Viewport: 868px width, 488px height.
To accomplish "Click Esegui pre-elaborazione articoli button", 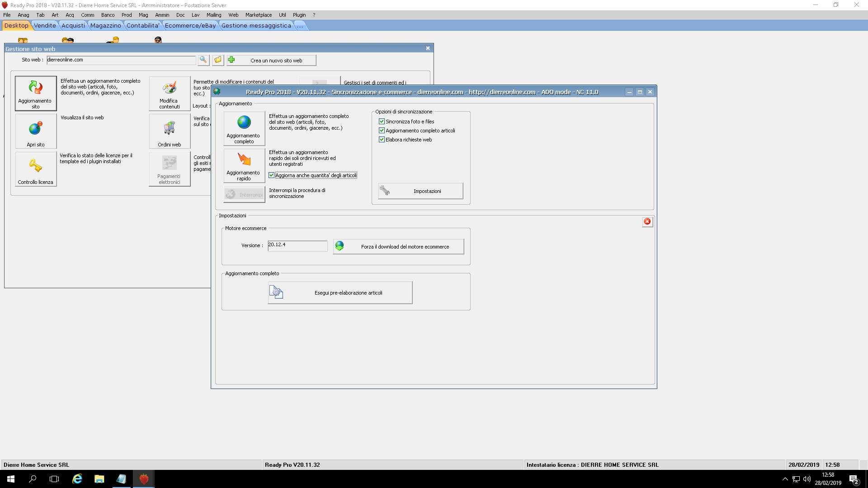I will tap(340, 293).
